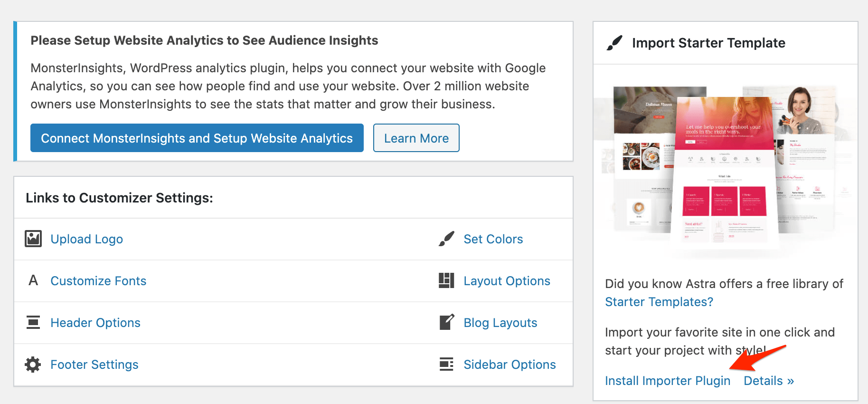The width and height of the screenshot is (868, 404).
Task: Go to Header Options link
Action: coord(95,323)
